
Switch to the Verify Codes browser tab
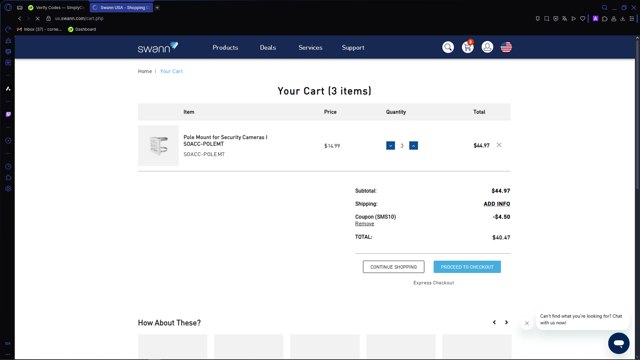tap(56, 7)
